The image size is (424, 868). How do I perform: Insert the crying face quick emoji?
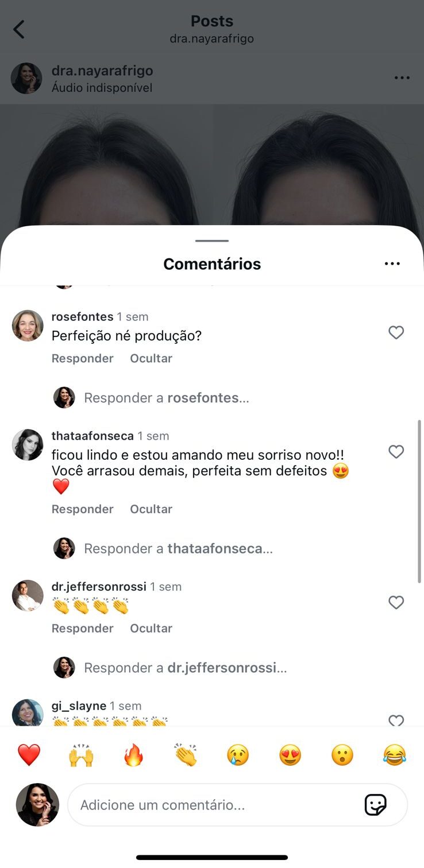(238, 755)
